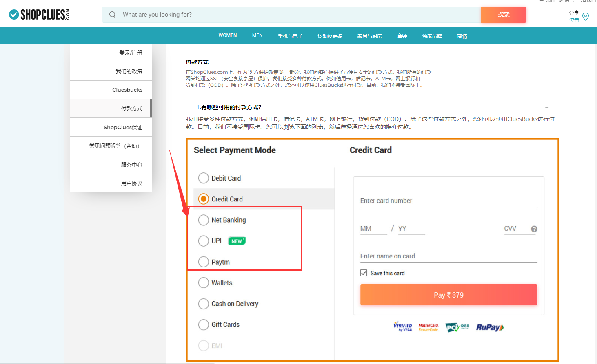
Task: Select UPI as payment mode
Action: 204,241
